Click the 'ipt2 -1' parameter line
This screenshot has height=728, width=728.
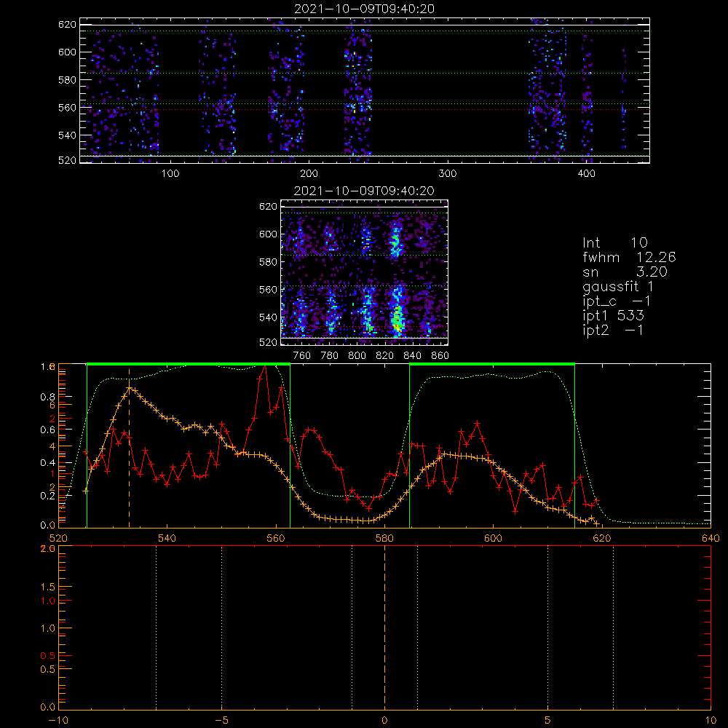[613, 330]
